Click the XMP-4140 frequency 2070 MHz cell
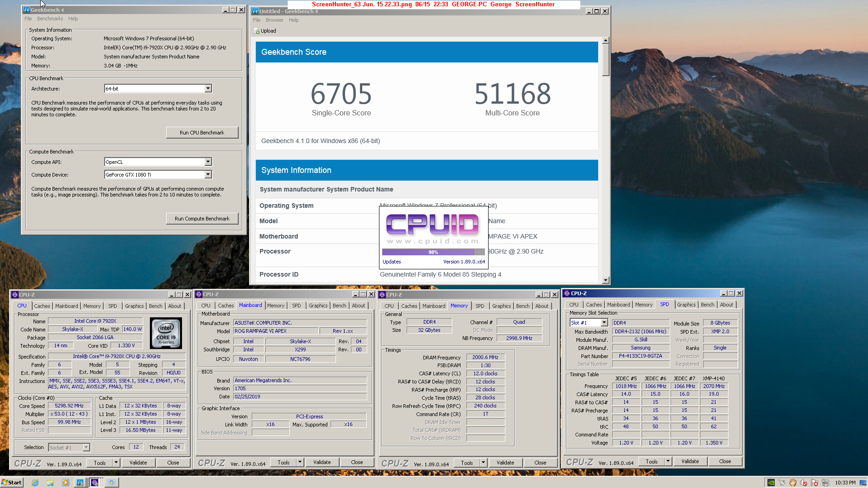The width and height of the screenshot is (868, 488). [714, 387]
